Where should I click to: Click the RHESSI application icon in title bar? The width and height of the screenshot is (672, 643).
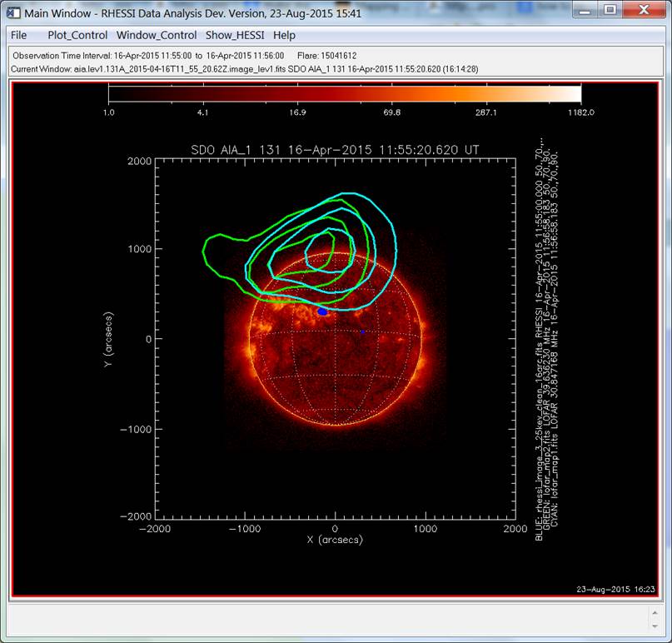(12, 12)
